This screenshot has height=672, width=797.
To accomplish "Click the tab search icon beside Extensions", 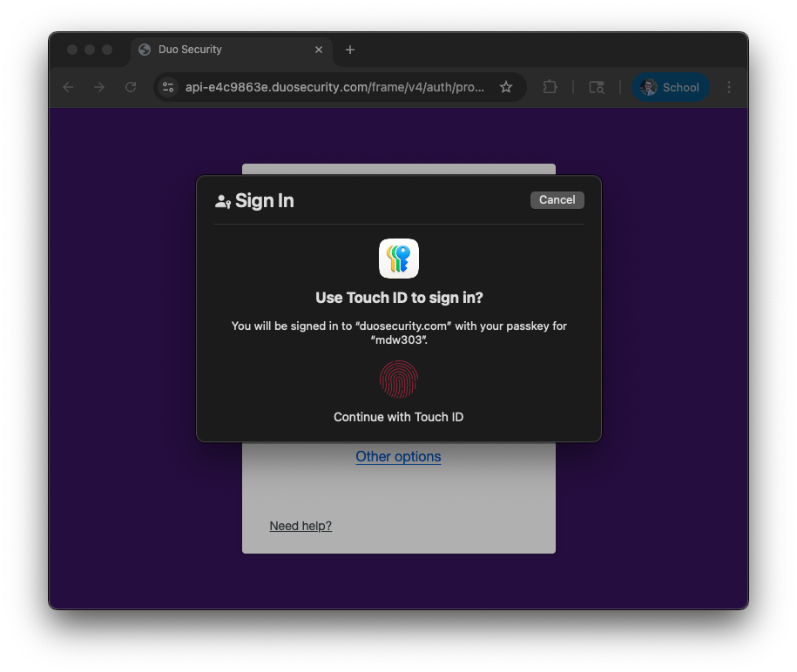I will 597,87.
